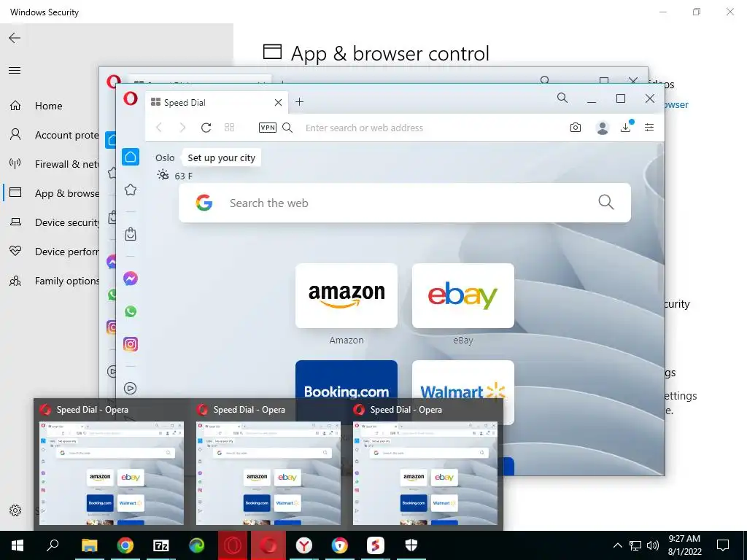Open Messenger in Opera sidebar
Screen dimensions: 747x560
(130, 279)
